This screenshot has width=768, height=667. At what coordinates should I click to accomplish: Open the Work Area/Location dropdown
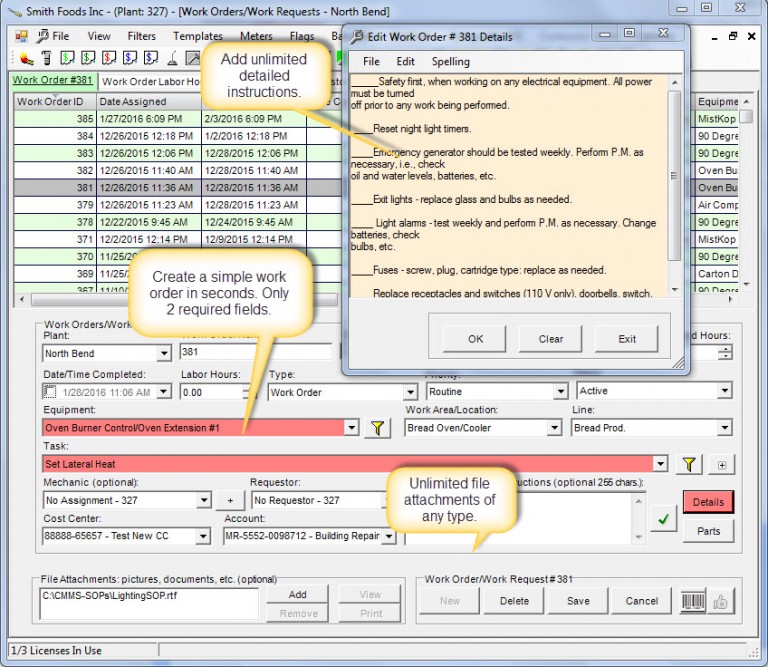tap(554, 428)
